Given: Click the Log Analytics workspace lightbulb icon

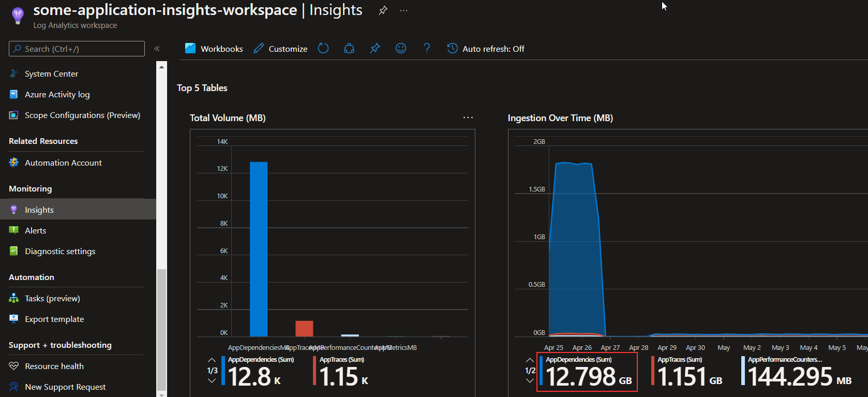Looking at the screenshot, I should coord(18,15).
